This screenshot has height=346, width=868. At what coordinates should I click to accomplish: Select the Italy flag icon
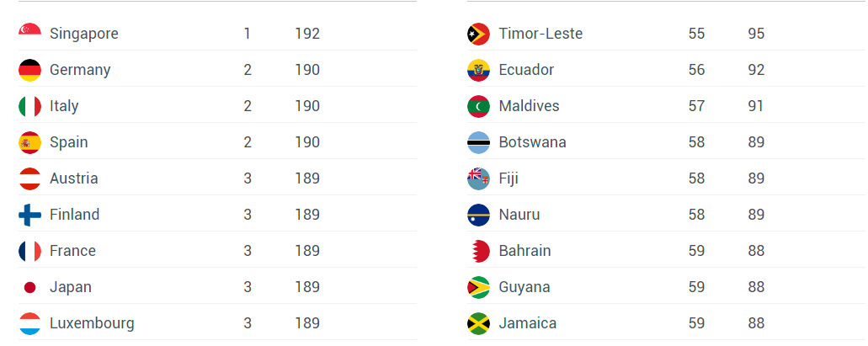[x=29, y=106]
